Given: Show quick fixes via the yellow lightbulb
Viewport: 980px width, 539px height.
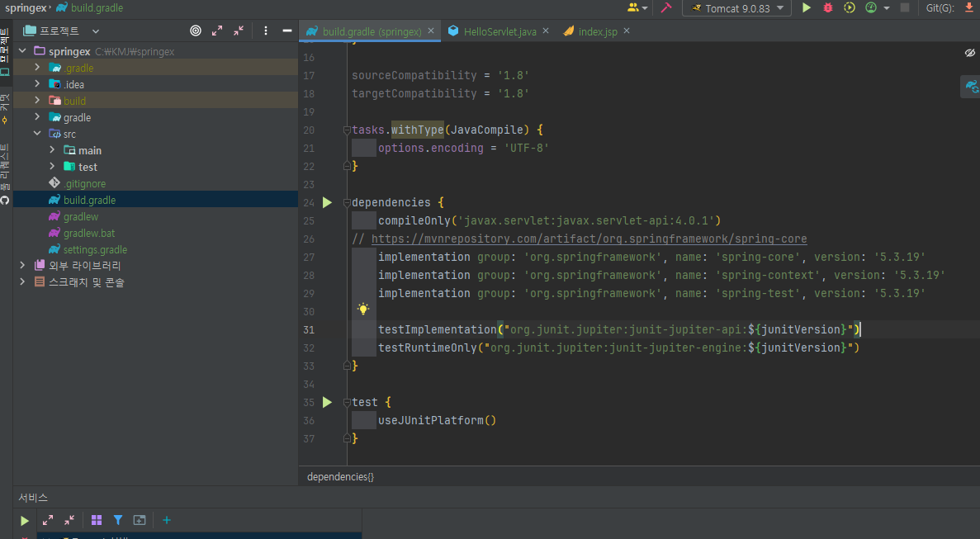Looking at the screenshot, I should point(363,310).
